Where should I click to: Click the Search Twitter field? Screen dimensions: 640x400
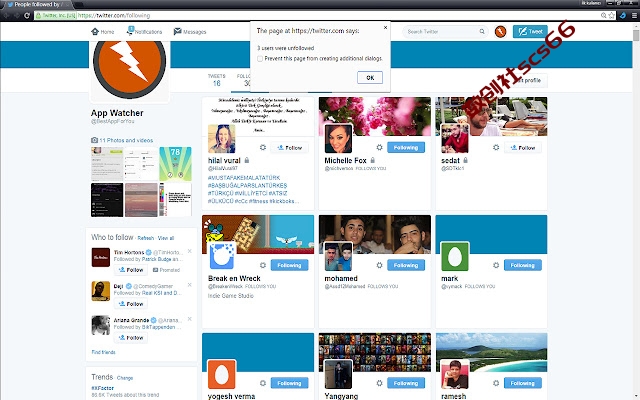tap(443, 31)
